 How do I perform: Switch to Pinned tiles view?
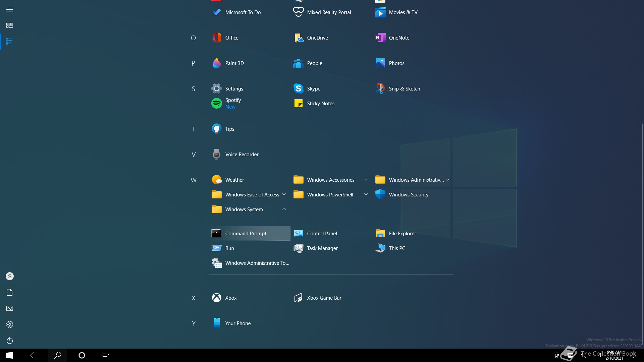pyautogui.click(x=10, y=25)
